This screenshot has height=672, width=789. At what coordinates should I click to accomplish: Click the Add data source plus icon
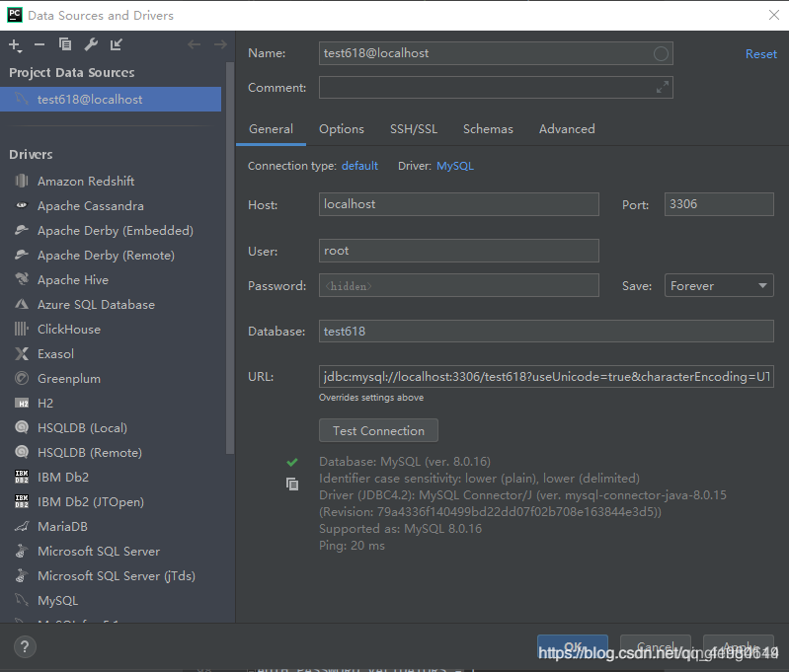15,45
